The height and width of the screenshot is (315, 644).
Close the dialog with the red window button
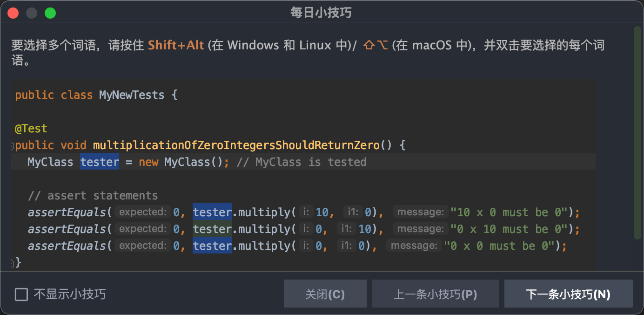[13, 13]
